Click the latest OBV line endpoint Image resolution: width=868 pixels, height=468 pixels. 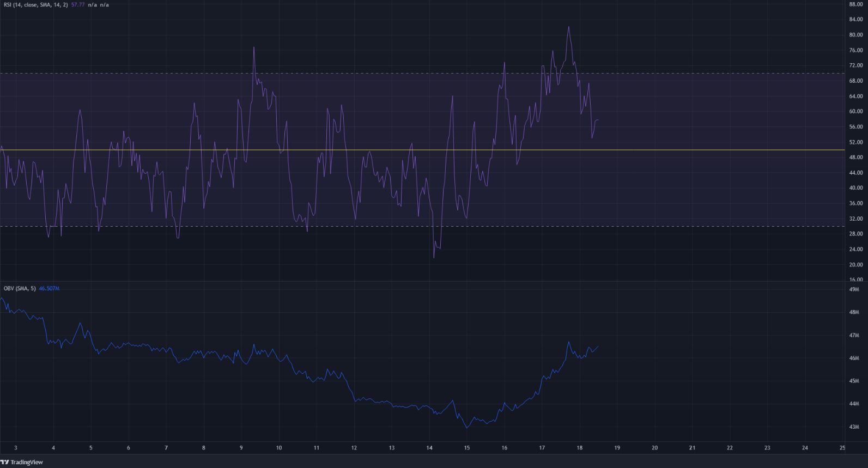(x=598, y=347)
